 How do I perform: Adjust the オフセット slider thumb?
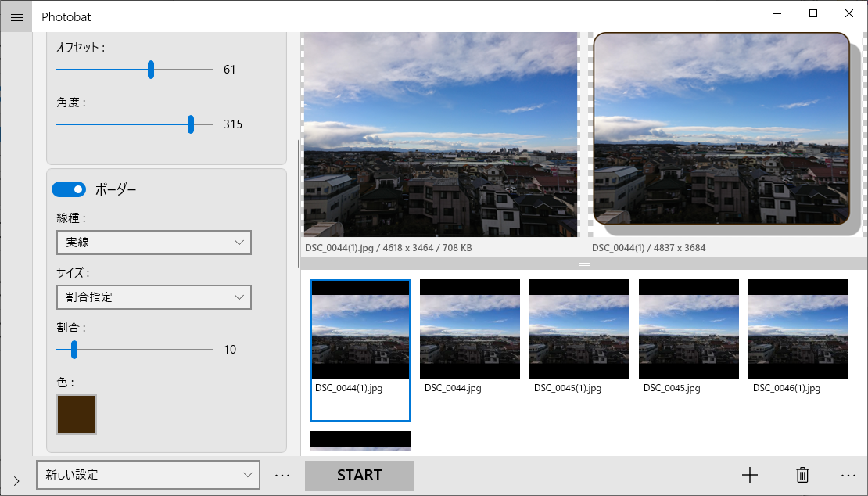[151, 70]
